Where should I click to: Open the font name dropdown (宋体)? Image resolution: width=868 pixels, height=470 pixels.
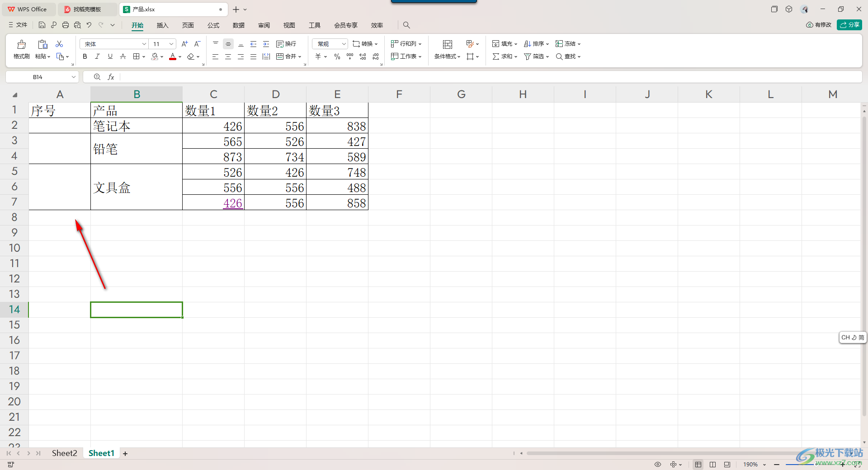[x=144, y=44]
